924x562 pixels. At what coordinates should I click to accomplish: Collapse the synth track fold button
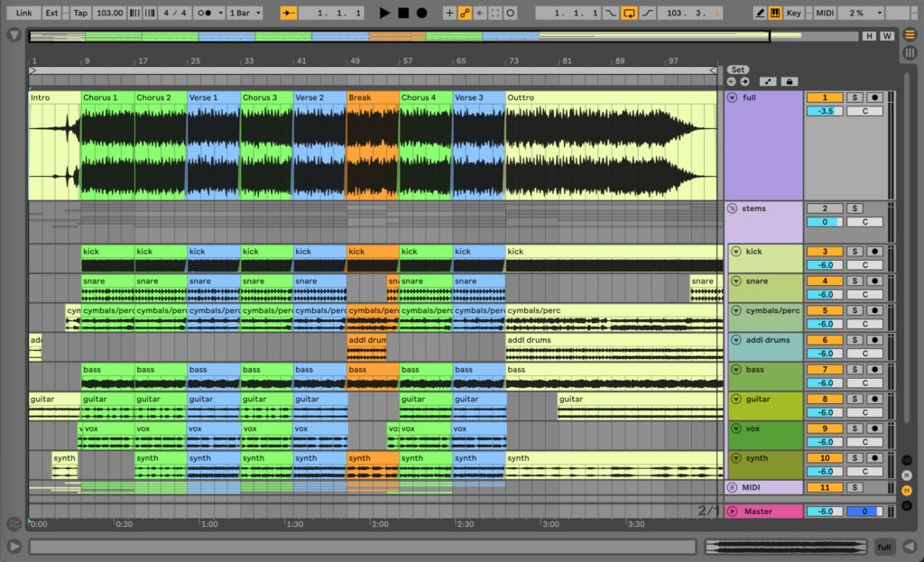(x=736, y=457)
